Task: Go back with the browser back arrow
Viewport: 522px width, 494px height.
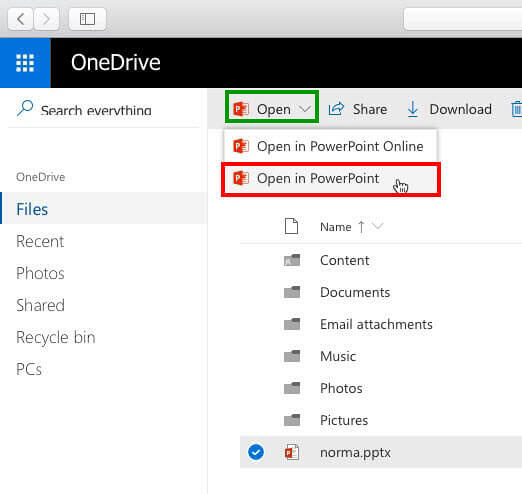Action: (20, 19)
